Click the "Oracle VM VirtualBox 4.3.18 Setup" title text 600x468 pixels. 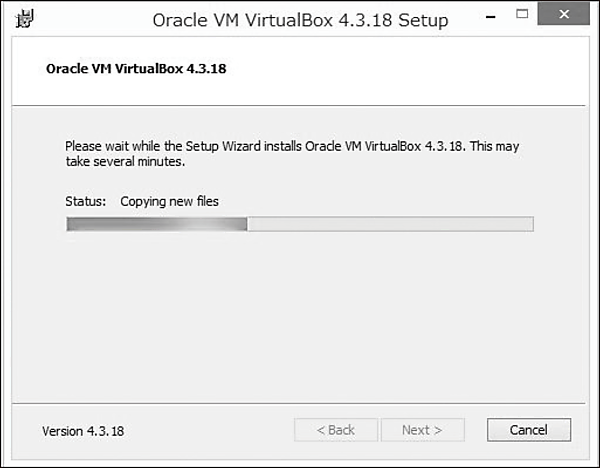coord(300,20)
